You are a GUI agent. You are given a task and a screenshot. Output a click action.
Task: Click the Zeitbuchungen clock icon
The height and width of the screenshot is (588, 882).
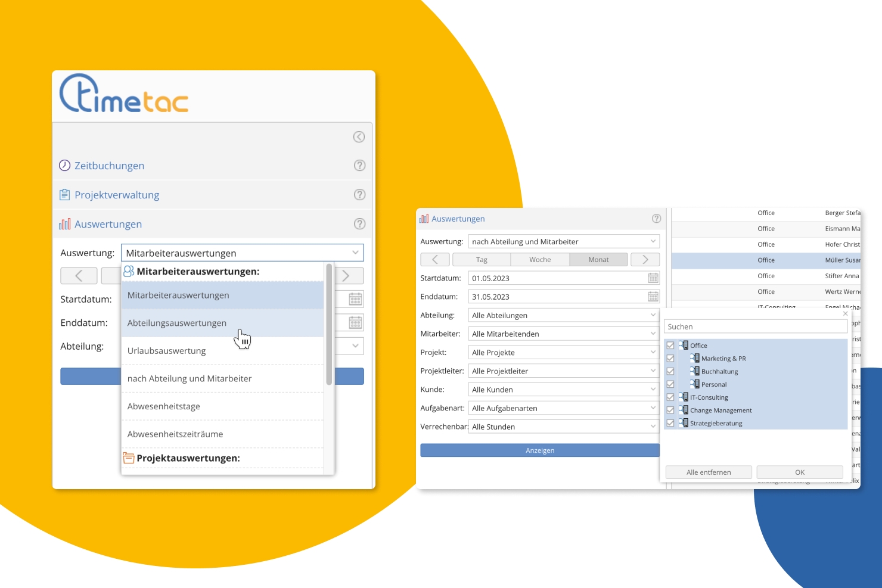64,166
